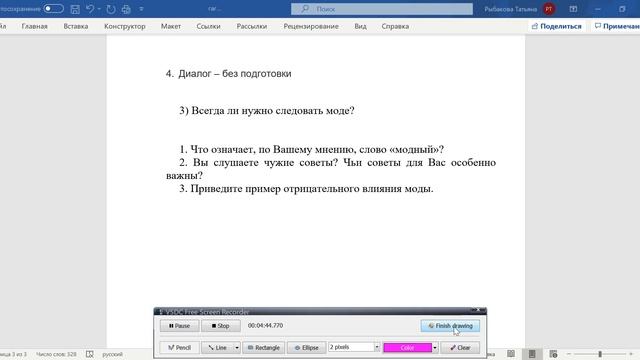
Task: Click the line about чужие советы
Action: tap(331, 169)
